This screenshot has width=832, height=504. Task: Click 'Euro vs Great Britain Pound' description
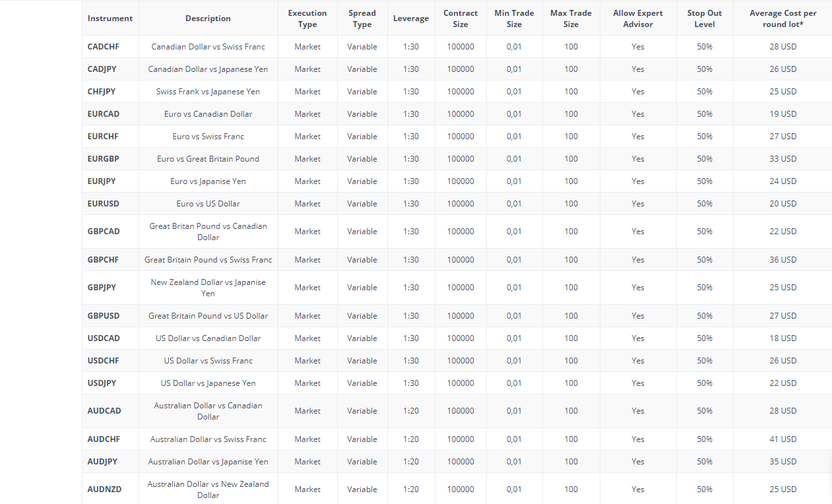point(208,159)
